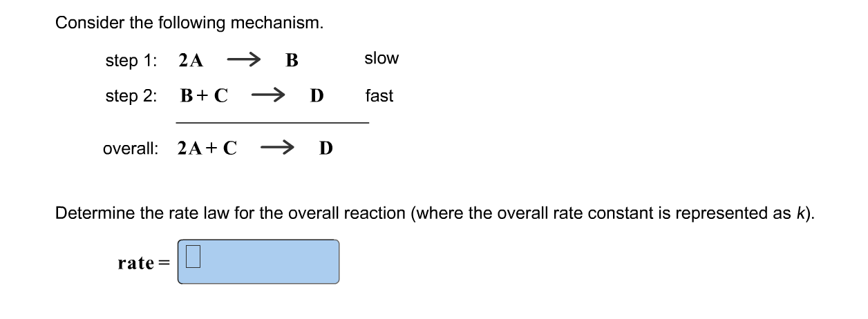Viewport: 868px width, 319px height.
Task: Click the reaction arrow in step 1
Action: point(243,60)
